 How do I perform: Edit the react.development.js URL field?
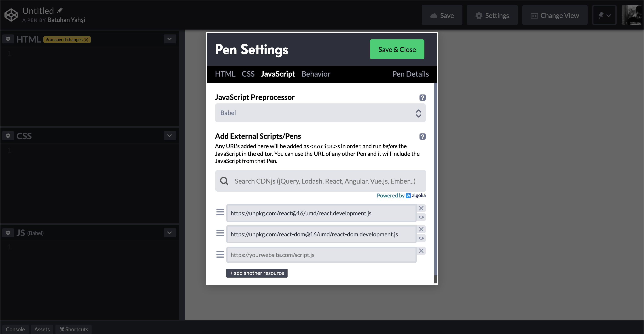pyautogui.click(x=321, y=213)
